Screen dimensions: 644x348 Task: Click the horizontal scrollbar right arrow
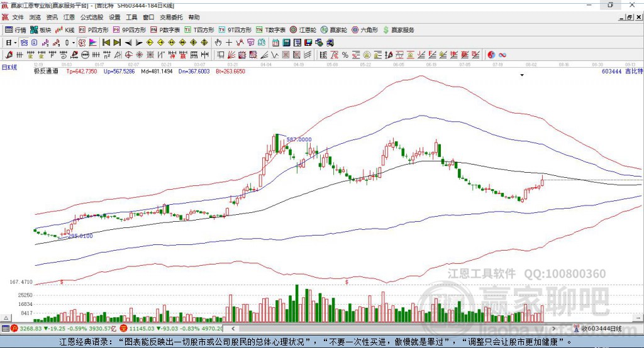coord(553,329)
